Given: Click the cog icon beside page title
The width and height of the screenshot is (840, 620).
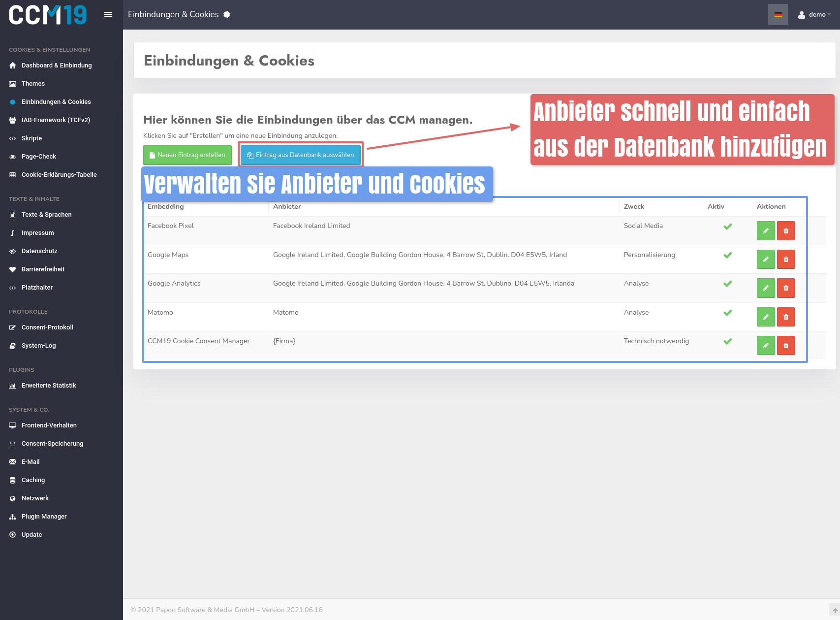Looking at the screenshot, I should tap(227, 14).
